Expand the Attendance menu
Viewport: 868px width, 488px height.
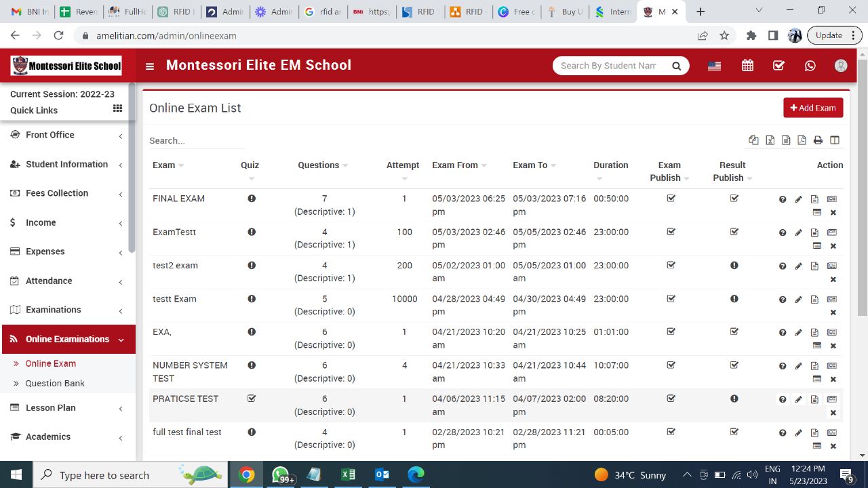coord(68,281)
